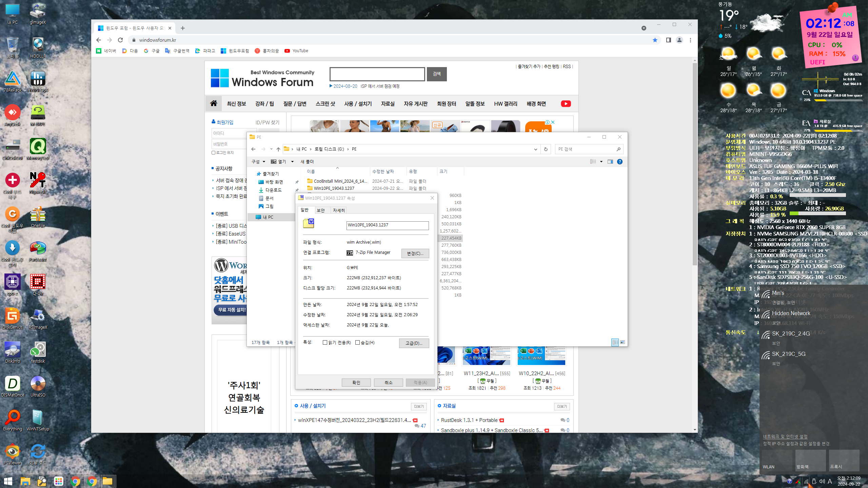Open 네트워크 및 인터넷 설정 link
Screen dimensions: 868x488
(x=785, y=436)
